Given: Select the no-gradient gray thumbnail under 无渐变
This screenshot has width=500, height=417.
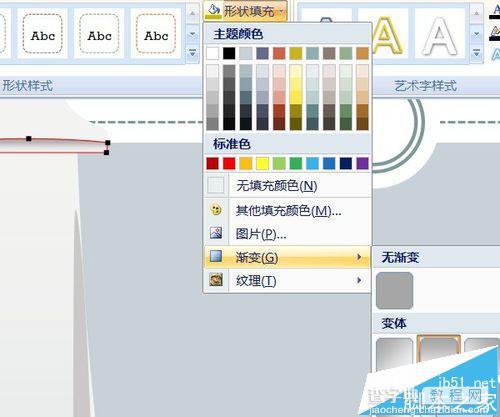Looking at the screenshot, I should tap(394, 290).
